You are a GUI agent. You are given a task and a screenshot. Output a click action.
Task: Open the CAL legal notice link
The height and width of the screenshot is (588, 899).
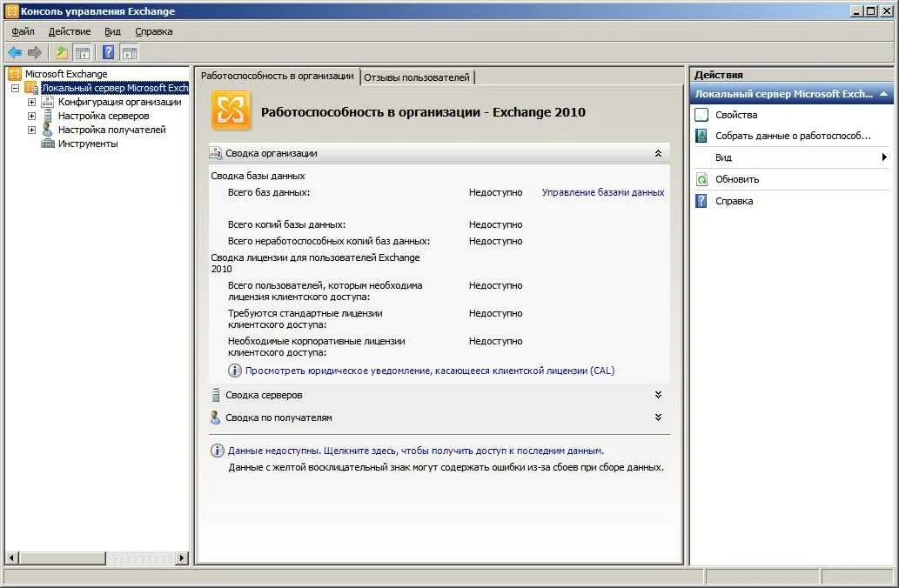coord(430,371)
